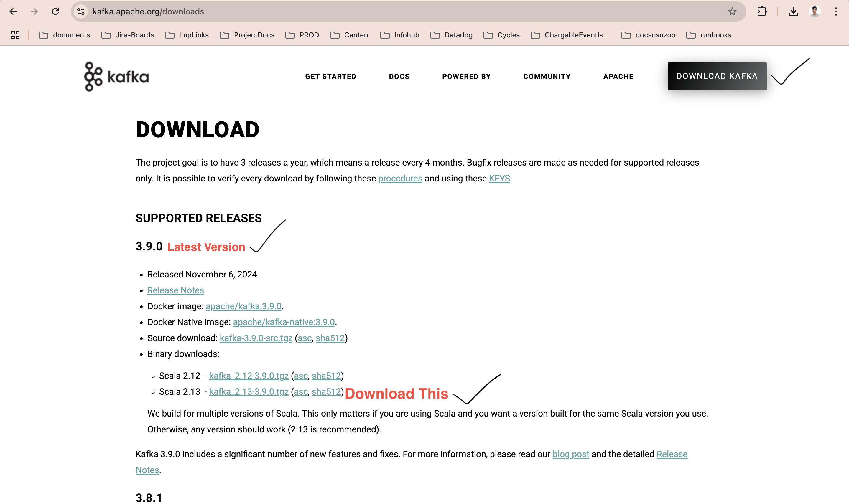Open the Chrome three-dot menu
Viewport: 849px width, 504px height.
coord(836,11)
